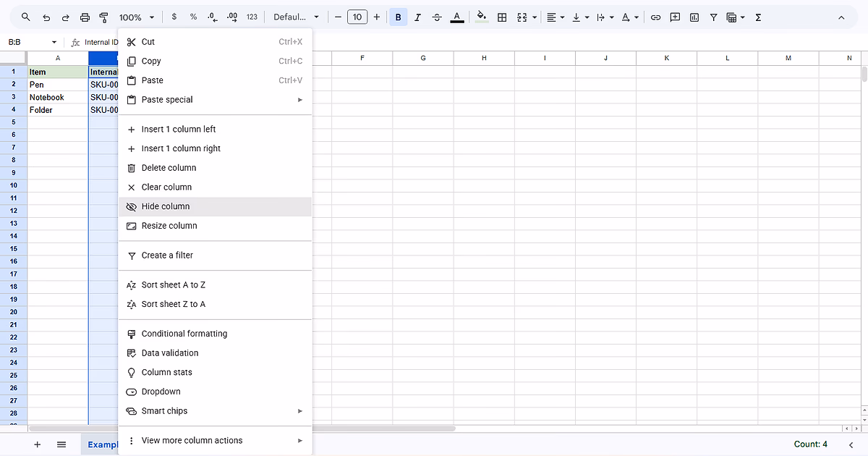
Task: Open the 100% zoom dropdown
Action: (137, 17)
